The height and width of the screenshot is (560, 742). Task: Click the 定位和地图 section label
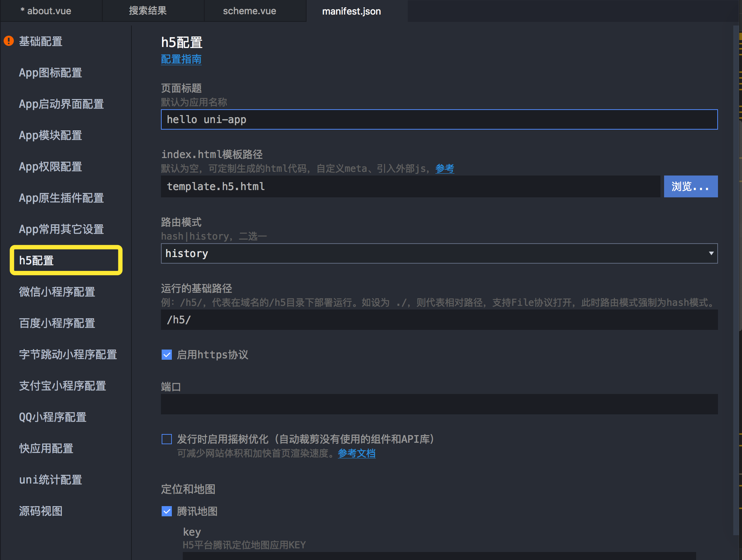188,489
